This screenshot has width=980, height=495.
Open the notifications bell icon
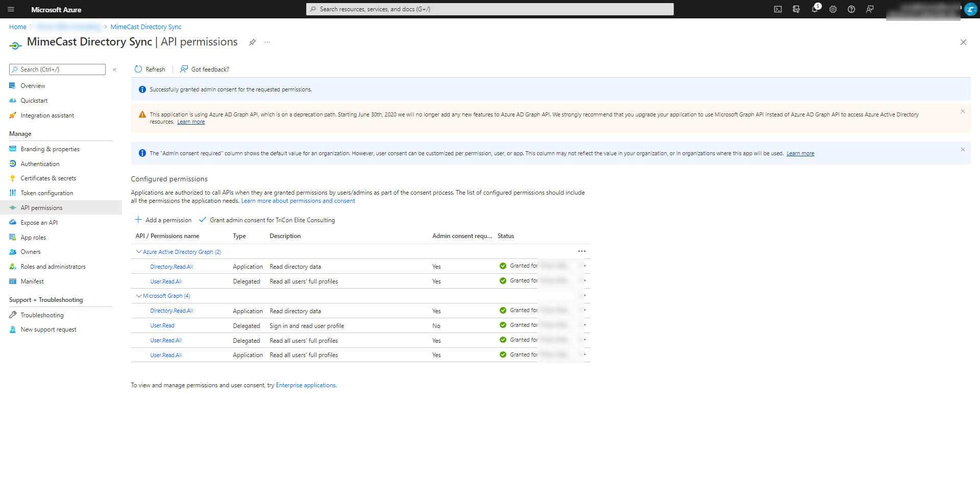[x=815, y=9]
